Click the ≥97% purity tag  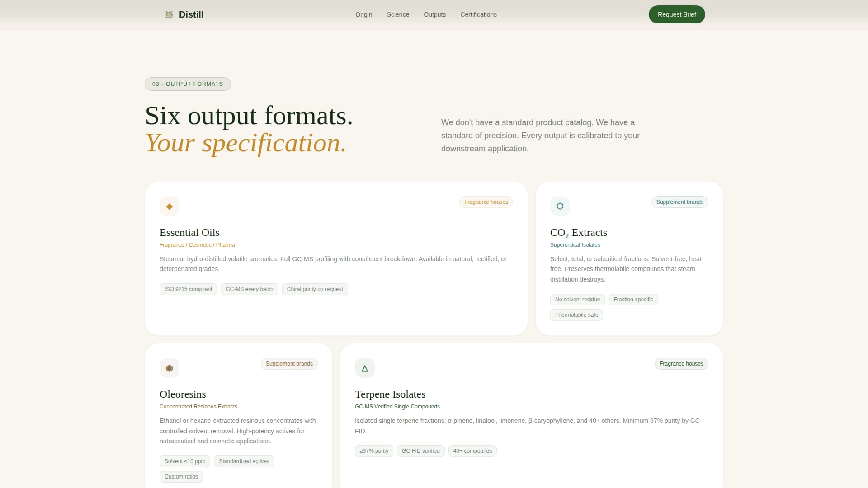coord(374,451)
